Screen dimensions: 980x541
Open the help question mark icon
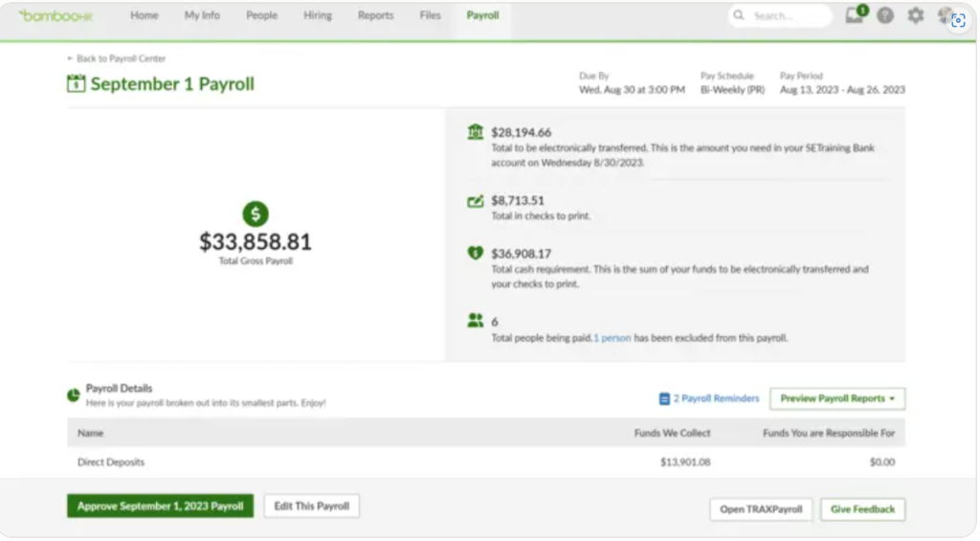[885, 16]
